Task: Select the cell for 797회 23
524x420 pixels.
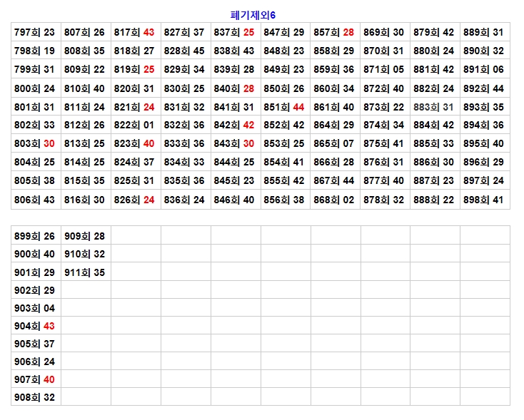Action: [x=35, y=32]
